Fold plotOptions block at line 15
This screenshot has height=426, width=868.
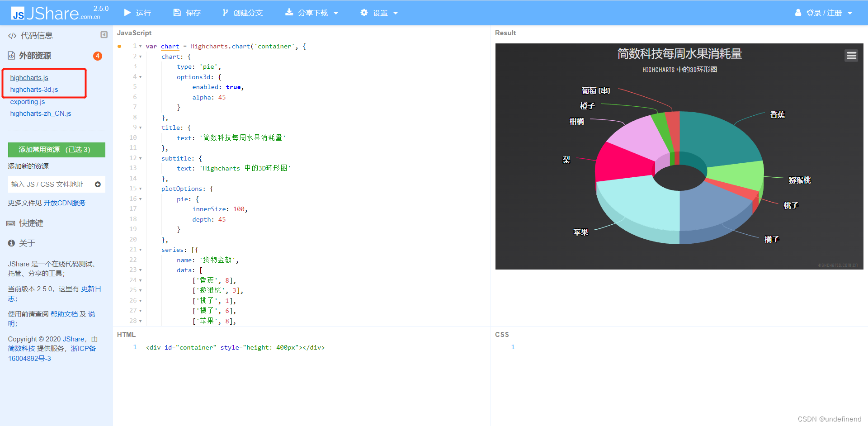[x=141, y=189]
